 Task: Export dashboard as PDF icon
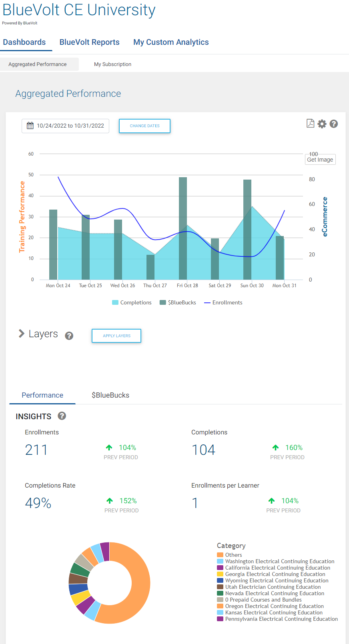tap(310, 124)
